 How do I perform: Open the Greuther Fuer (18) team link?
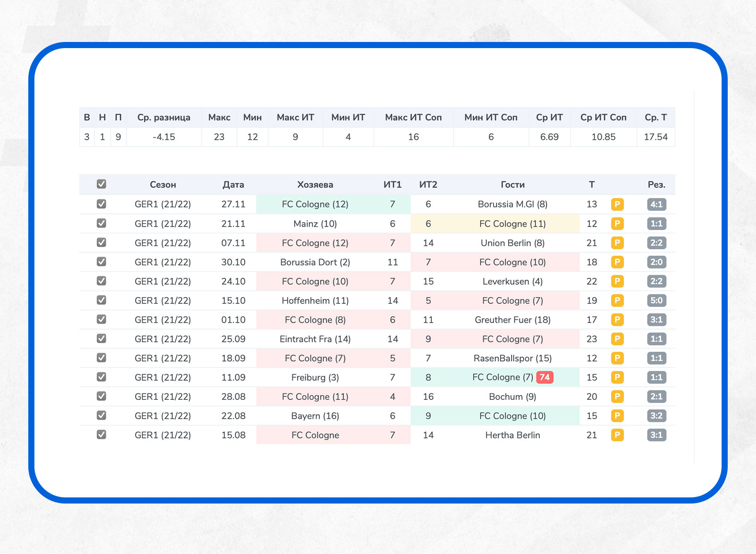click(512, 320)
